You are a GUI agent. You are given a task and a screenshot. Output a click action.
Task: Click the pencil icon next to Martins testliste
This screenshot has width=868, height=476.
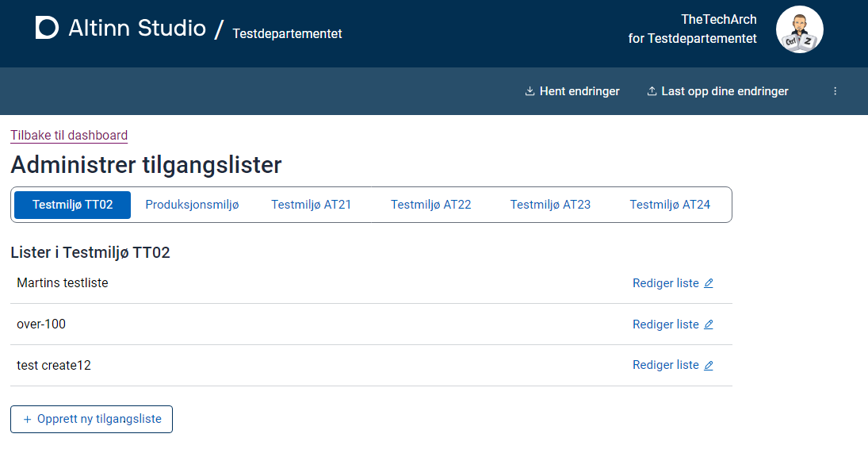coord(708,282)
